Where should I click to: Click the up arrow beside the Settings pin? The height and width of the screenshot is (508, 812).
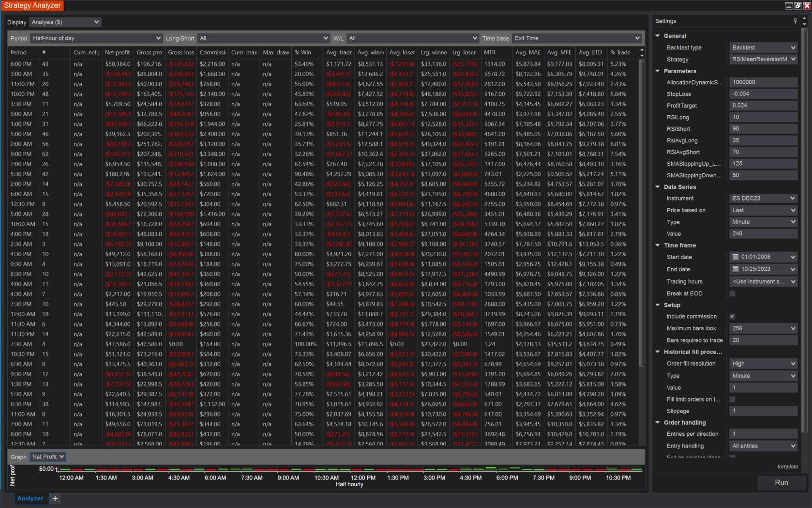point(804,18)
